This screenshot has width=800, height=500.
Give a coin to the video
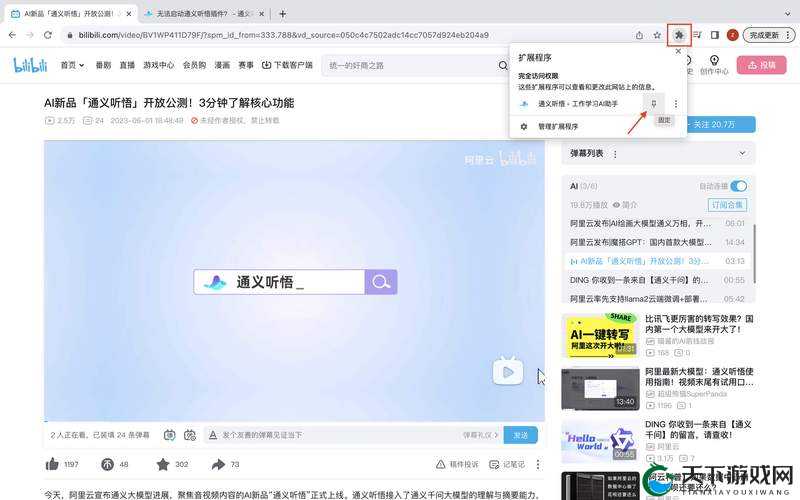click(107, 464)
